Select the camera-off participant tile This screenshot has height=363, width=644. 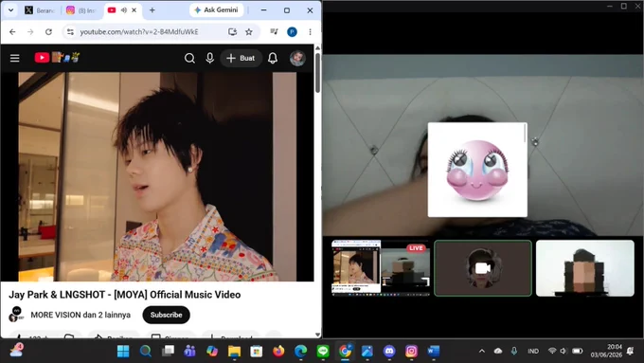pyautogui.click(x=483, y=268)
